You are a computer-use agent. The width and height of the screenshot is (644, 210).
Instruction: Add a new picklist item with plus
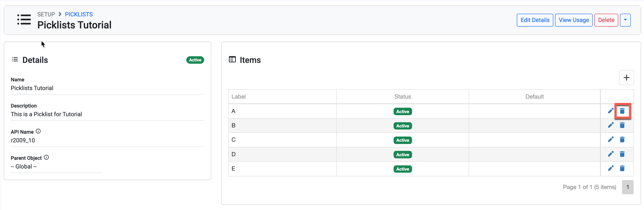(x=626, y=78)
